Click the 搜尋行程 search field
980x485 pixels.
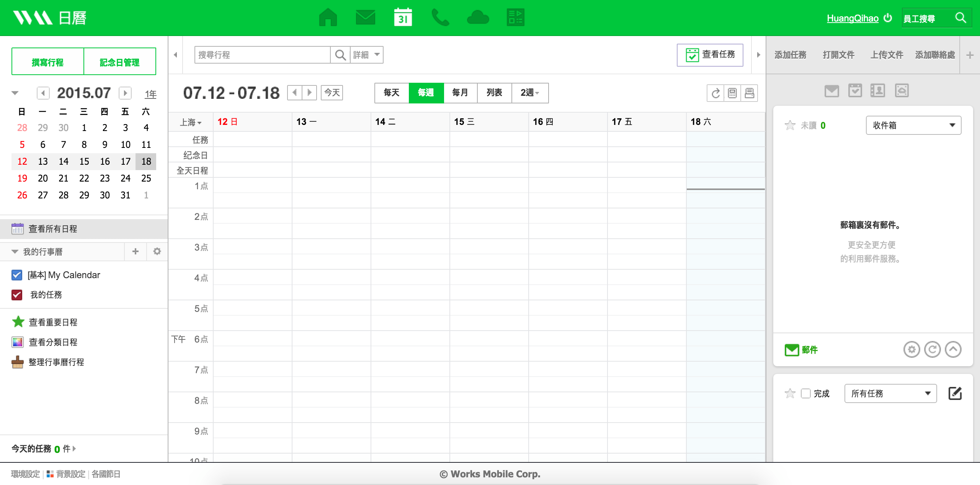[x=263, y=55]
